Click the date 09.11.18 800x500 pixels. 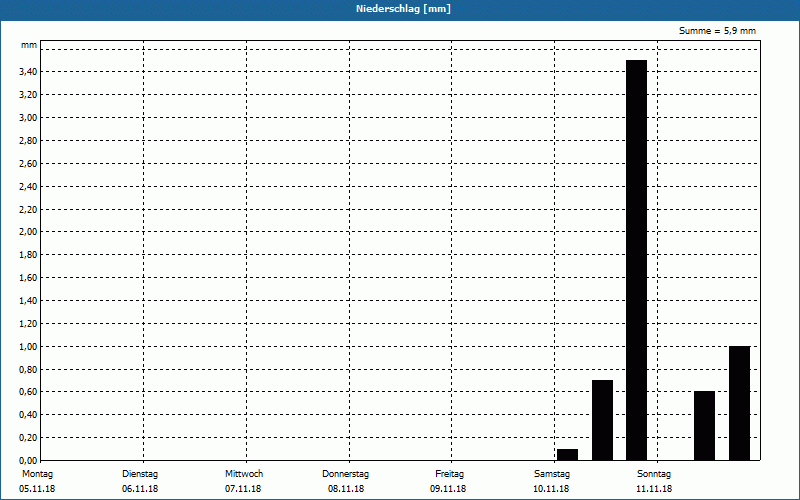[x=448, y=489]
